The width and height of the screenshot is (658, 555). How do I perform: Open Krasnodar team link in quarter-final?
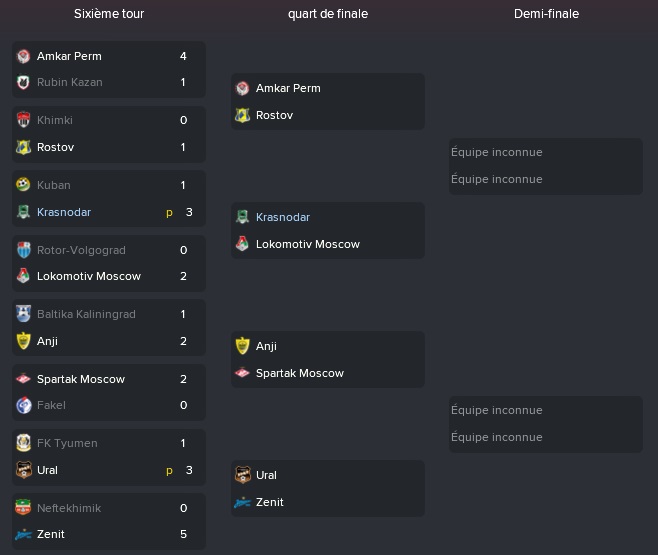point(283,217)
